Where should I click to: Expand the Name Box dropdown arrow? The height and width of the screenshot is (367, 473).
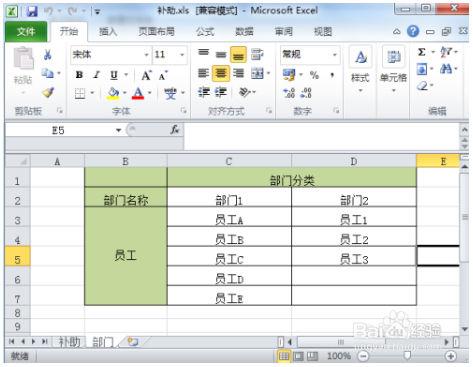(x=119, y=130)
